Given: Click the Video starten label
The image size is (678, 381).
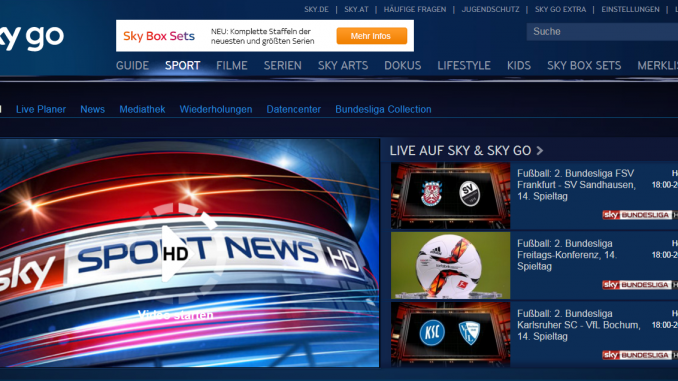Looking at the screenshot, I should point(176,315).
